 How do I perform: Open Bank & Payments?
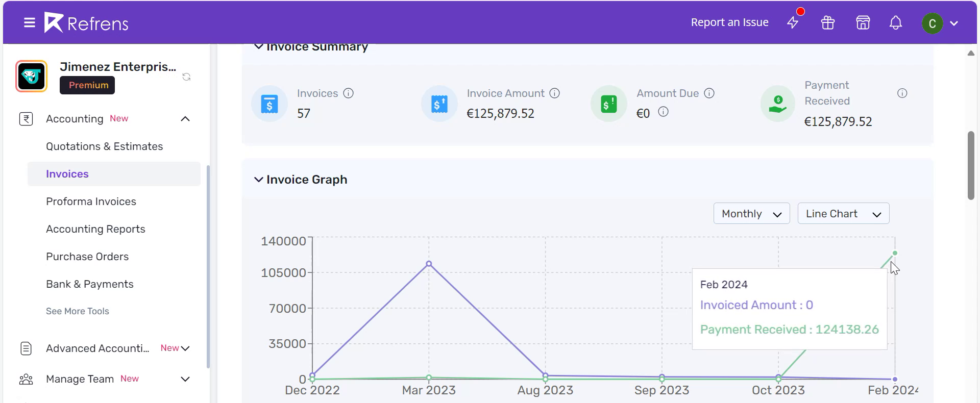click(90, 284)
